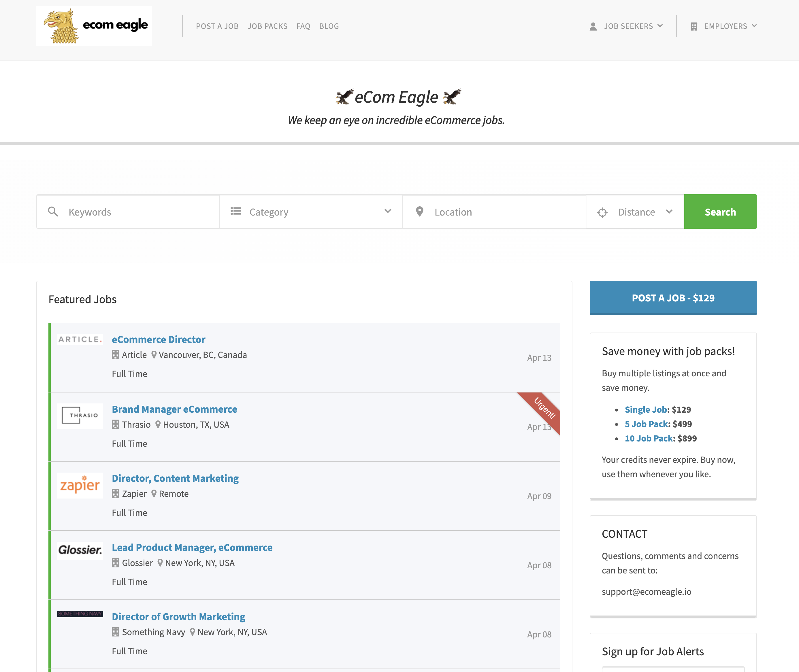Click the magnifying glass search icon
Screen dimensions: 799x672
[53, 212]
